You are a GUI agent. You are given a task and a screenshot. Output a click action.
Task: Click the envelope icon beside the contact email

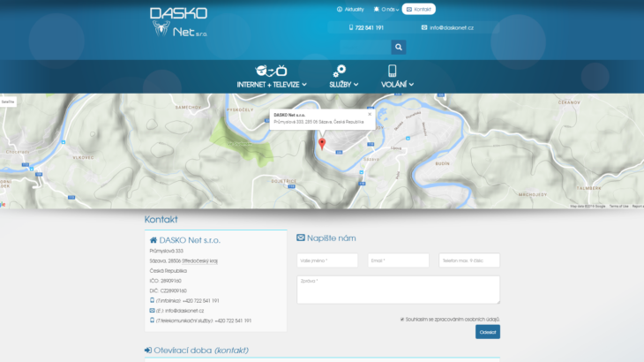(152, 311)
